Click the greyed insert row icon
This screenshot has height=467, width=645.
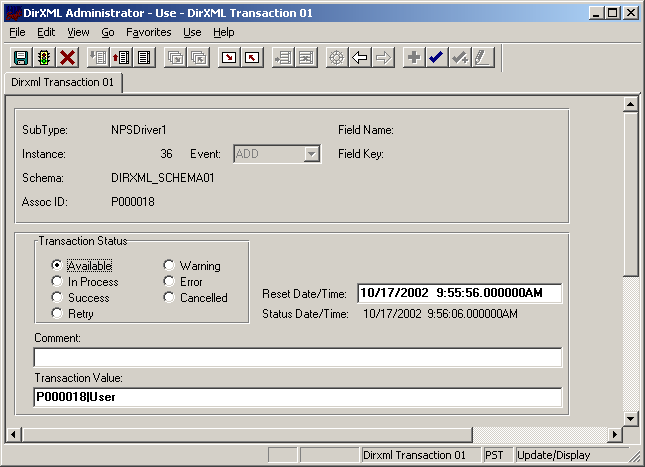(283, 58)
